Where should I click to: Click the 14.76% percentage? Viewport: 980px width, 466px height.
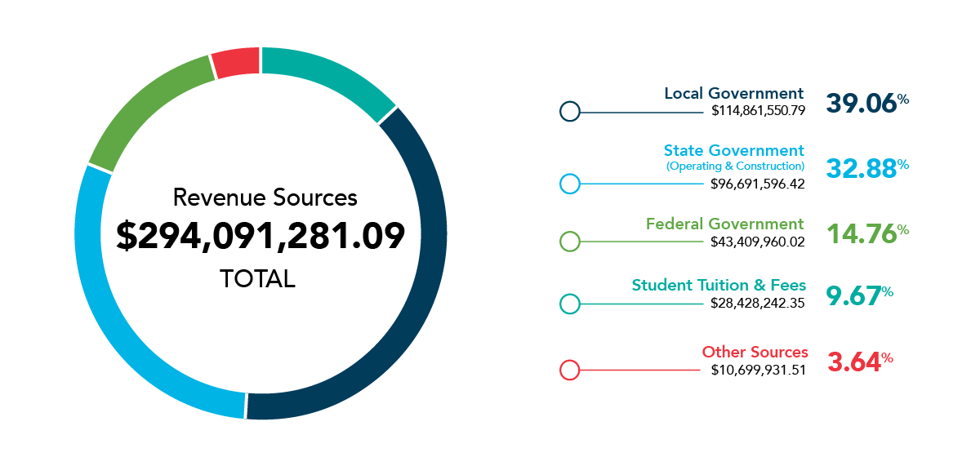pos(867,233)
